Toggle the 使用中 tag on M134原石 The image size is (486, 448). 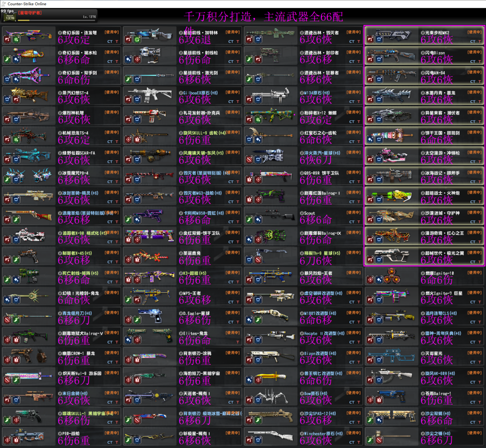[x=354, y=92]
